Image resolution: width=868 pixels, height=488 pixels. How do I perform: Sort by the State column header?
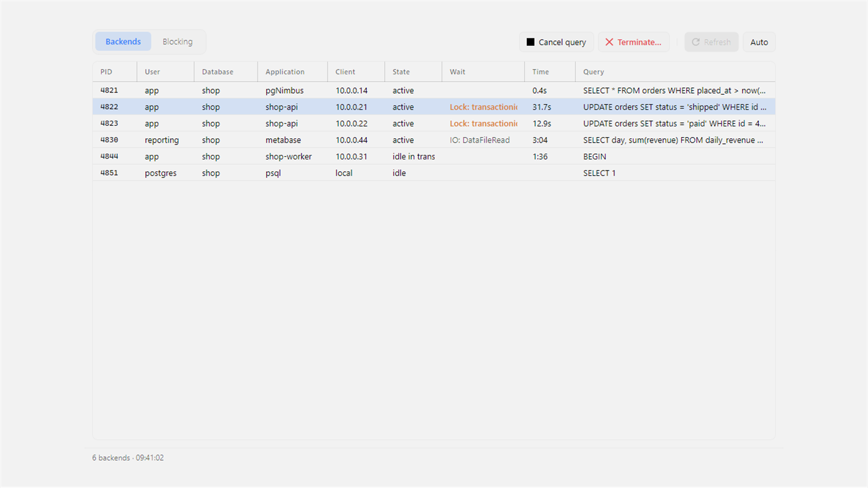click(413, 72)
